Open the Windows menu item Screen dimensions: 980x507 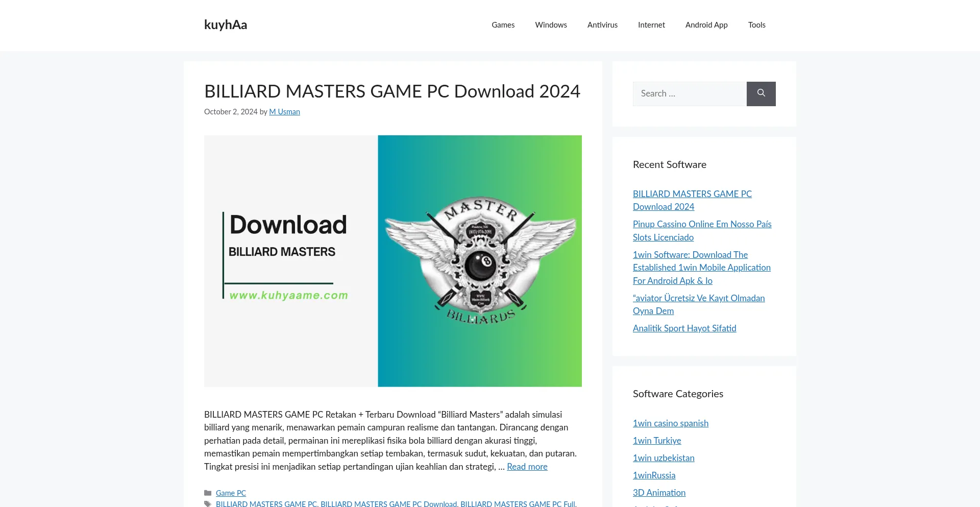(551, 25)
